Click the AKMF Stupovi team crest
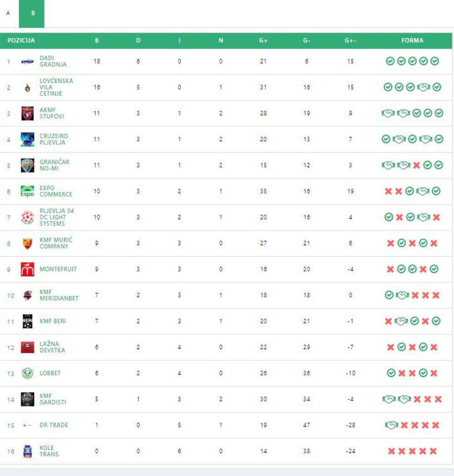The height and width of the screenshot is (476, 454). (x=27, y=113)
